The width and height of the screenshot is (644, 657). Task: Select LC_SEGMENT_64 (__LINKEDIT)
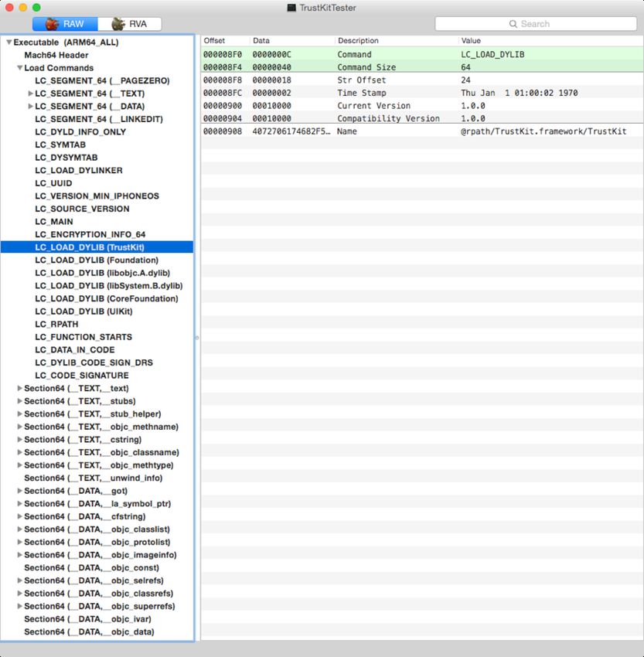pos(99,119)
